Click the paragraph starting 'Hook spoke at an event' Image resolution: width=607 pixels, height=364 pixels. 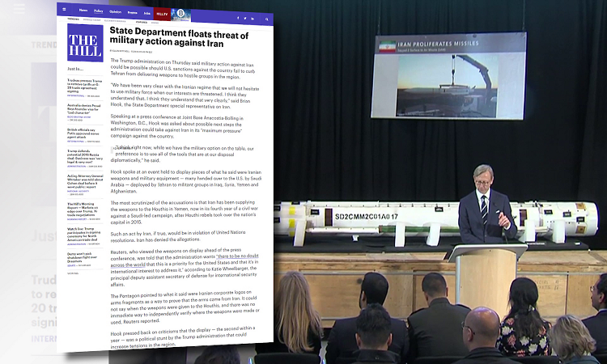coord(186,181)
